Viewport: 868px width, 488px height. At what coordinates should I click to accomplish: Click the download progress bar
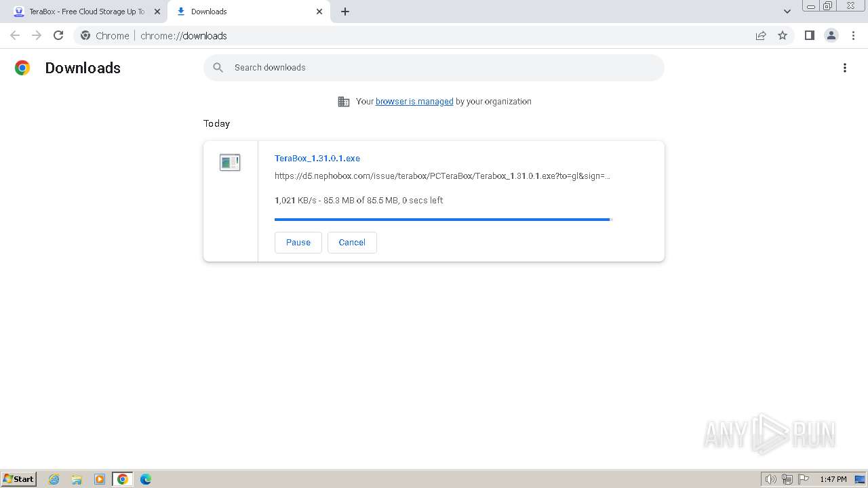point(443,220)
